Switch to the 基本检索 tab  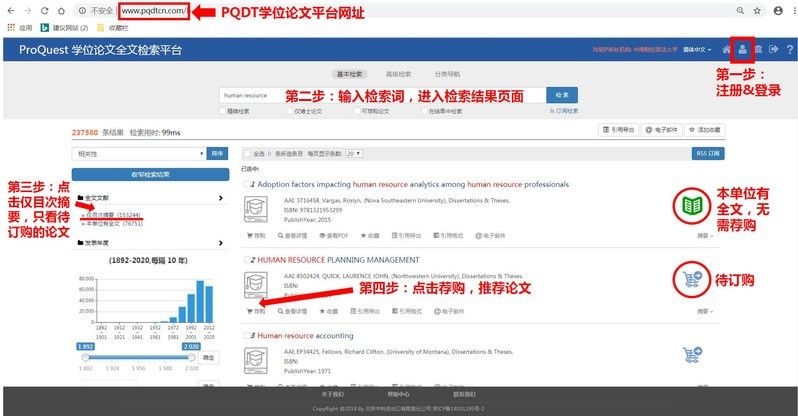(350, 74)
